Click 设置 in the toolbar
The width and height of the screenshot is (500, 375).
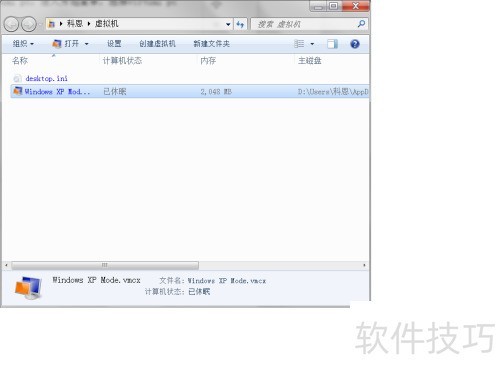(x=114, y=44)
